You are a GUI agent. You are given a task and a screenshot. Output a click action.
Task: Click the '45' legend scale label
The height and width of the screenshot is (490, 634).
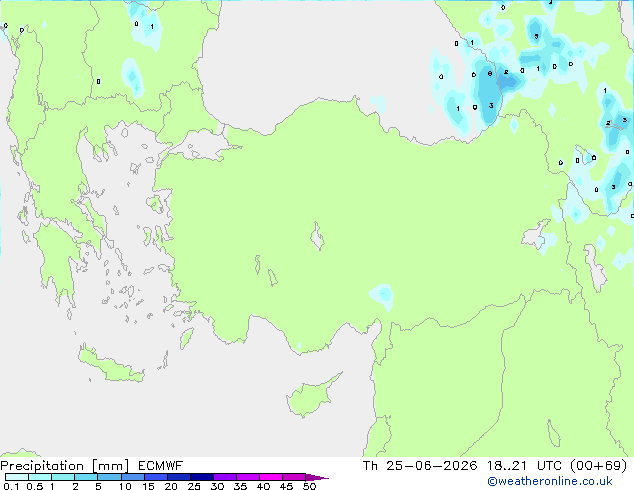point(286,486)
